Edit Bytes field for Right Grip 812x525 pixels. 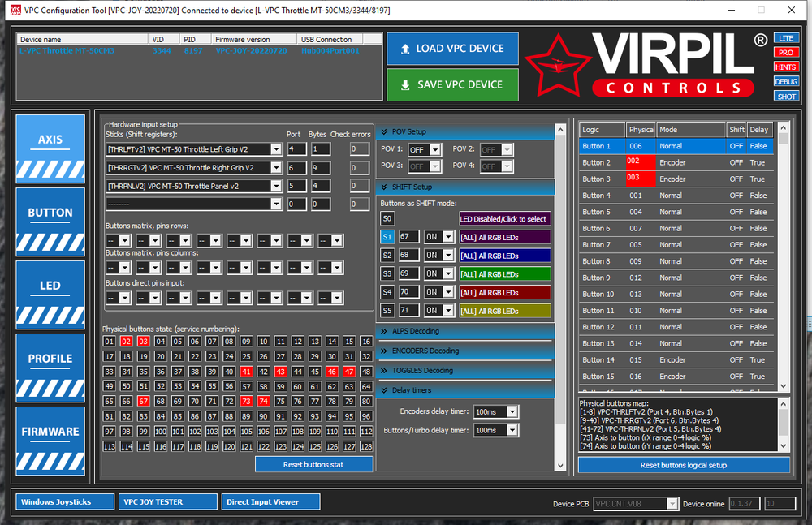pos(321,168)
